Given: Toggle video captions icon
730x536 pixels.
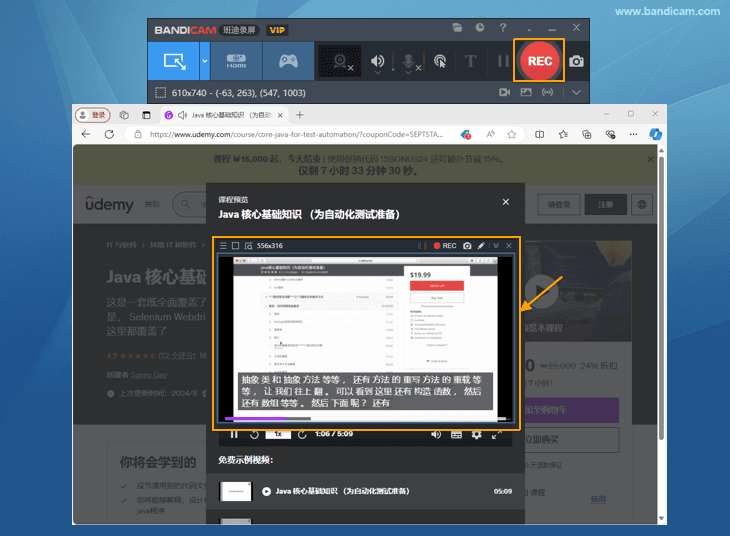Looking at the screenshot, I should click(456, 434).
